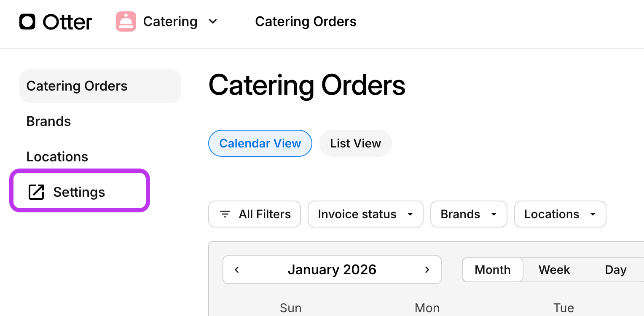Open the Invoice status dropdown
The height and width of the screenshot is (316, 644).
pos(365,214)
